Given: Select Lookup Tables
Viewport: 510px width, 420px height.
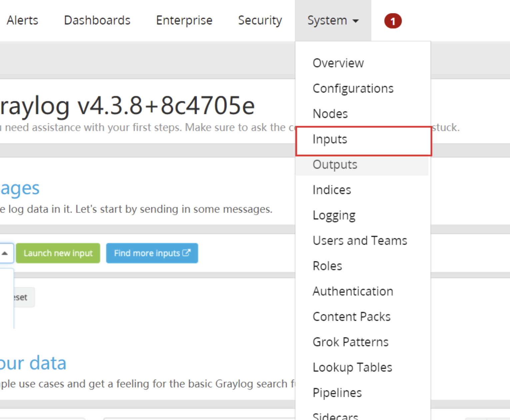Looking at the screenshot, I should (x=352, y=367).
